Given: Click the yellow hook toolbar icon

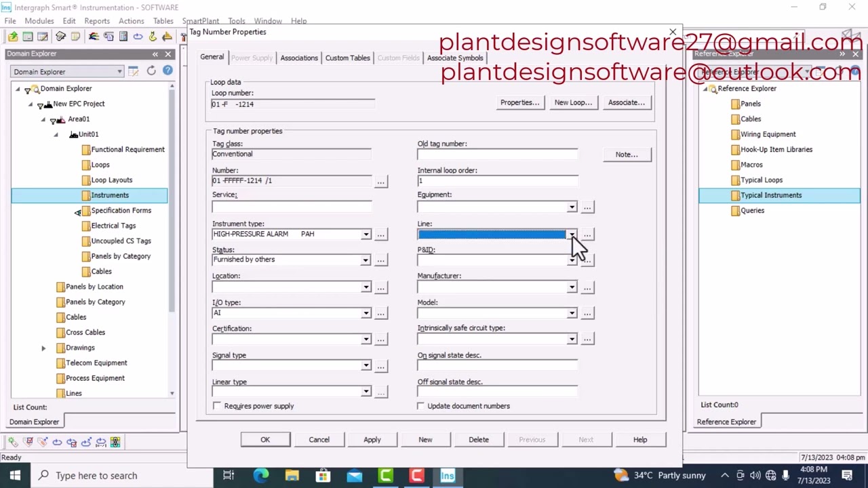Looking at the screenshot, I should (153, 37).
